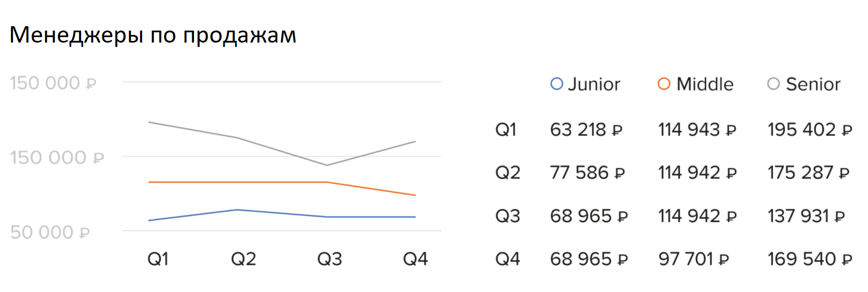Select the gray Senior line in the chart

193,130
